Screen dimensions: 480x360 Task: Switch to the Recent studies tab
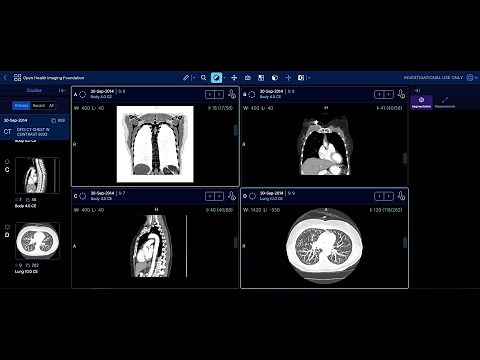point(39,105)
